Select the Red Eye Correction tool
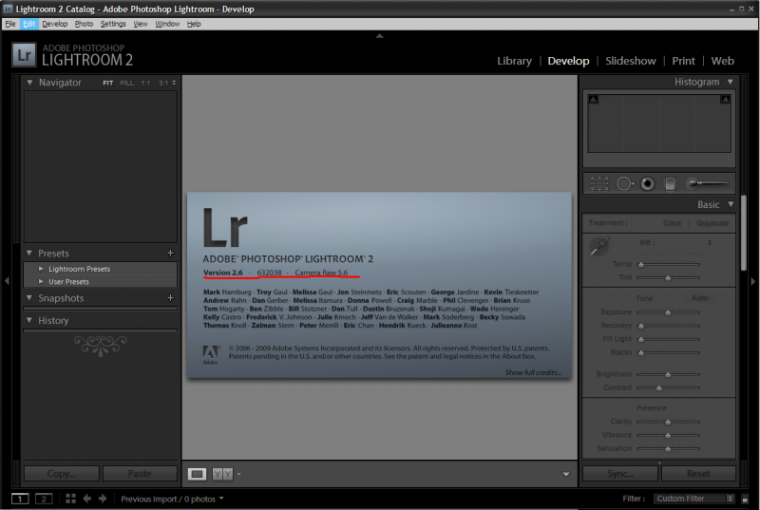This screenshot has height=510, width=760. tap(647, 183)
